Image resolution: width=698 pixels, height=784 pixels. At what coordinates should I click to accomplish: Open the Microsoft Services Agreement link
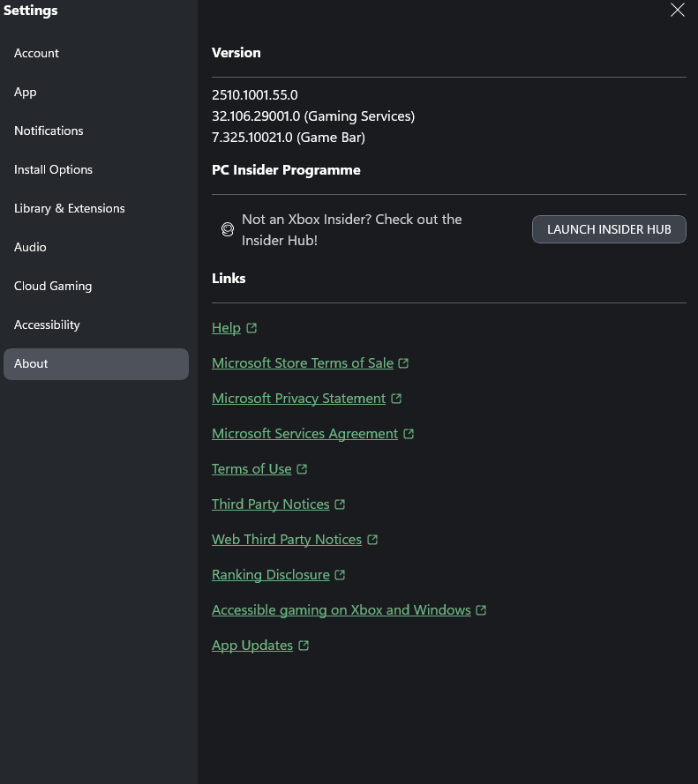click(x=304, y=434)
